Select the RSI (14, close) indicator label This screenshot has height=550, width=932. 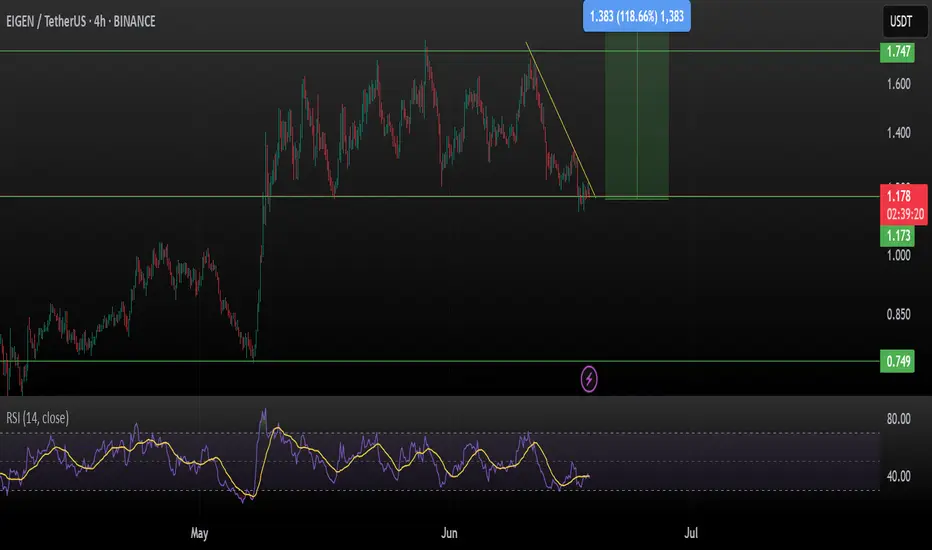click(x=37, y=418)
